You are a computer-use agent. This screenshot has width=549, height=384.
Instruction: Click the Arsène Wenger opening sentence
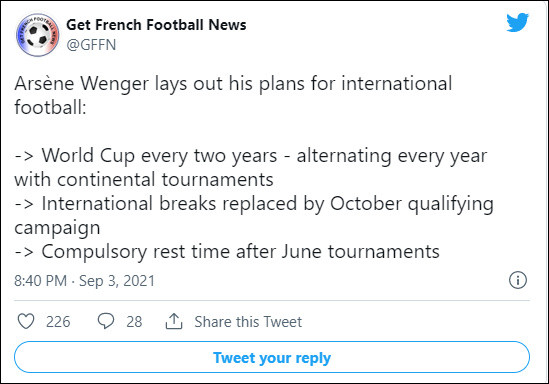233,95
